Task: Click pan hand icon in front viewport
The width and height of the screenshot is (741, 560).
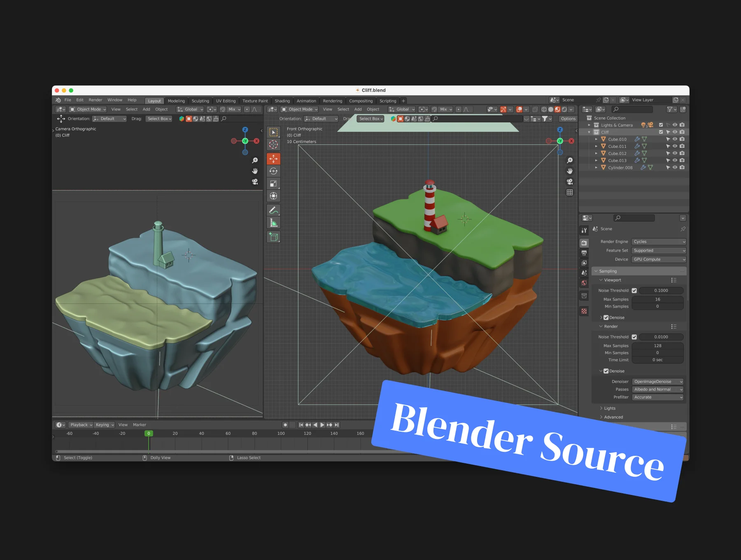Action: point(570,171)
